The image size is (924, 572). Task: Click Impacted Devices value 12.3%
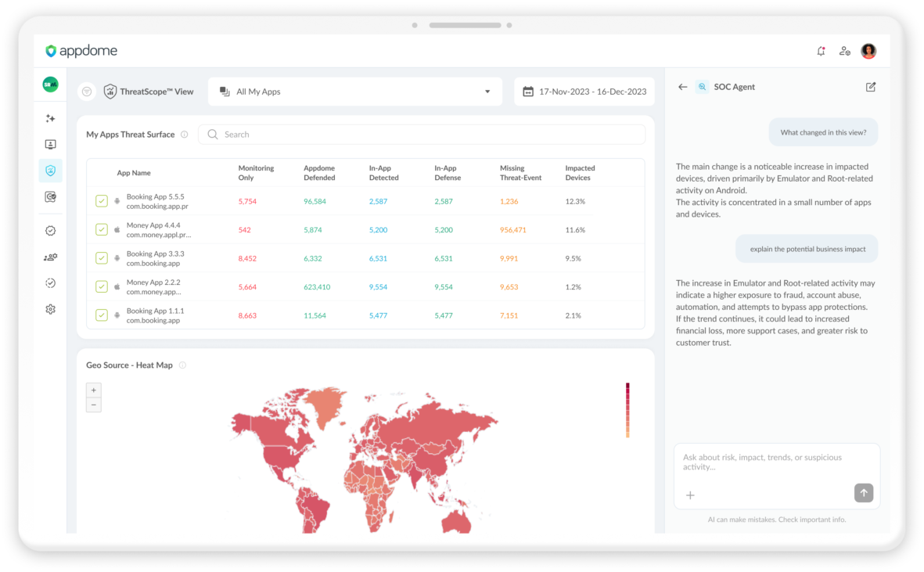(x=575, y=201)
